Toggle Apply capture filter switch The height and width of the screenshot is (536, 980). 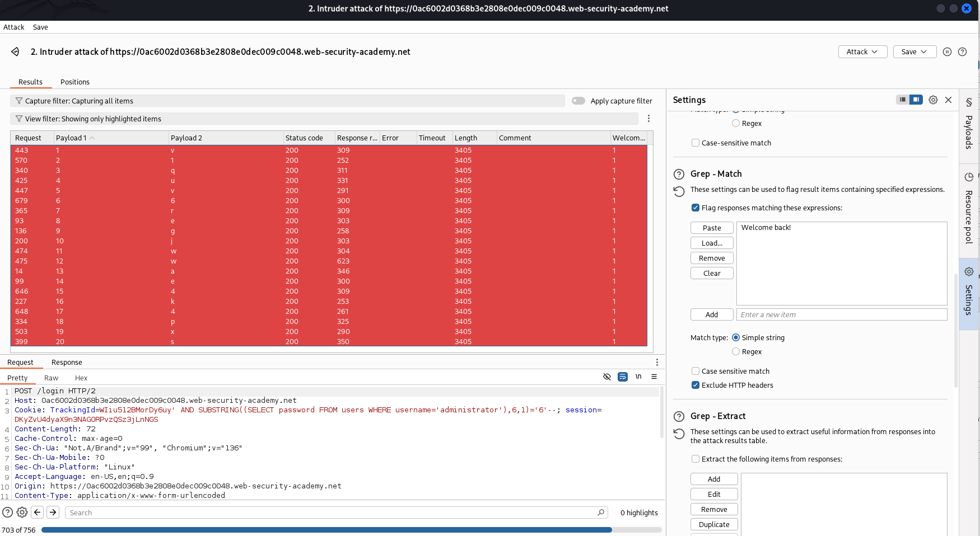(578, 101)
